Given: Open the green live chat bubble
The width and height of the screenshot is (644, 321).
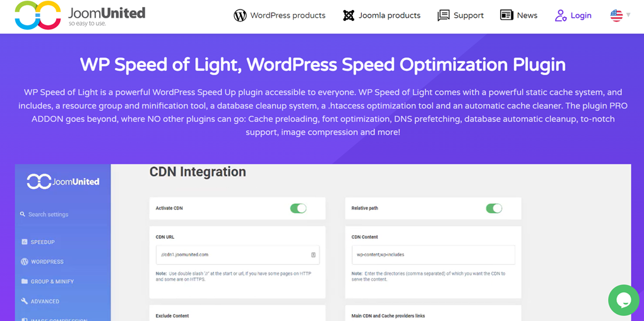Looking at the screenshot, I should tap(623, 300).
